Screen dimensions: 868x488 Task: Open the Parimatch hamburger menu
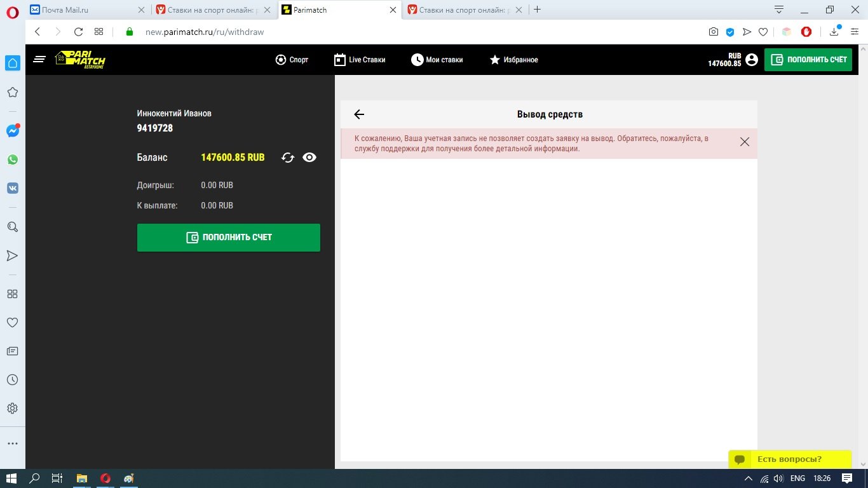tap(39, 60)
